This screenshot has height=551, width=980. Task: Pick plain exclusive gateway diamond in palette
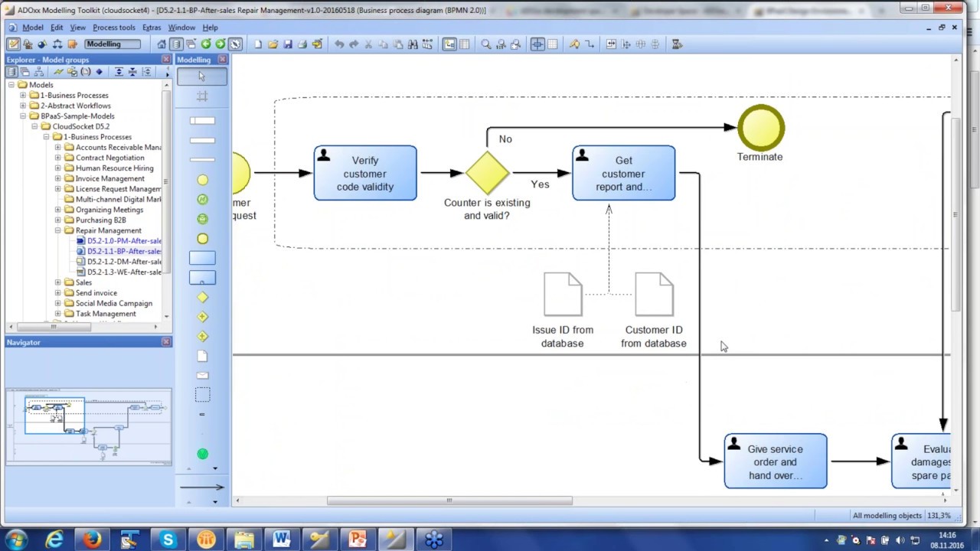pyautogui.click(x=202, y=298)
